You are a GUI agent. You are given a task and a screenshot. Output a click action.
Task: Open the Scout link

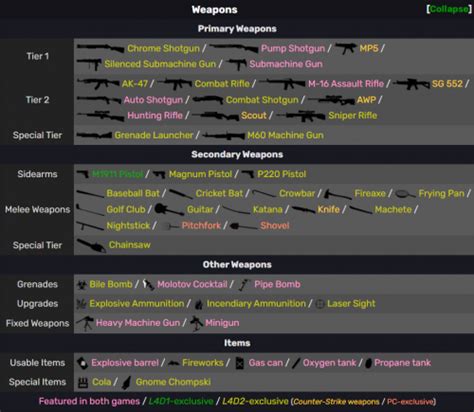tap(254, 116)
